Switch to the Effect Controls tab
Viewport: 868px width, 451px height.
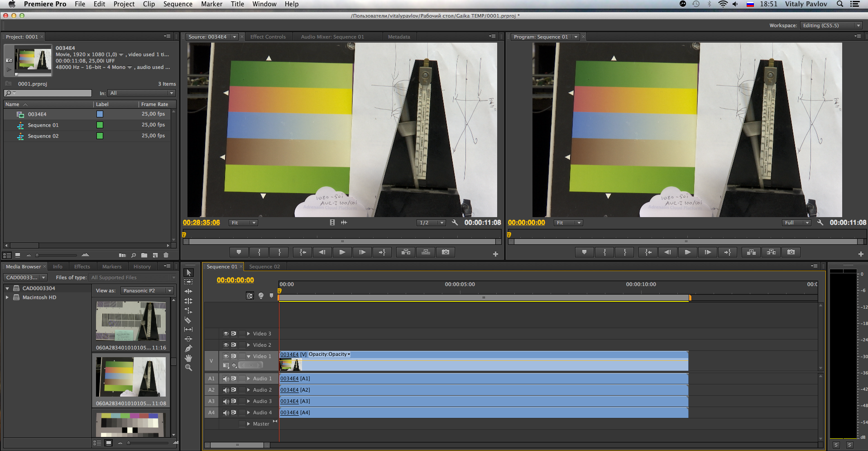coord(268,37)
